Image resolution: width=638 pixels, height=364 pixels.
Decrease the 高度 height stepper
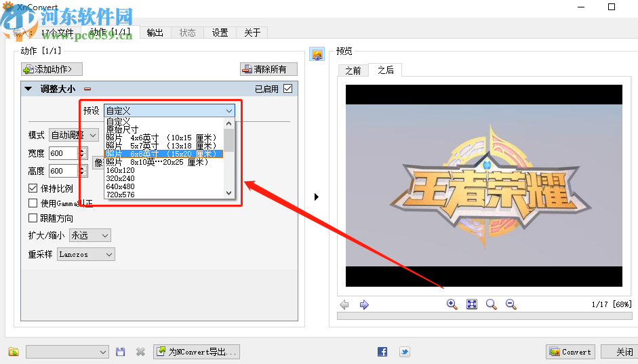click(x=83, y=174)
